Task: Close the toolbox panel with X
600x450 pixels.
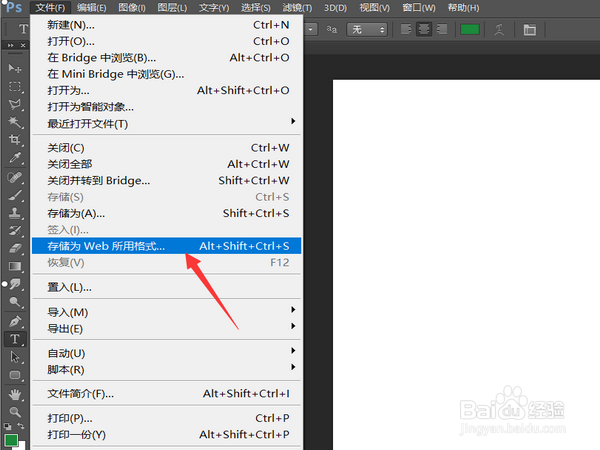Action: point(23,45)
